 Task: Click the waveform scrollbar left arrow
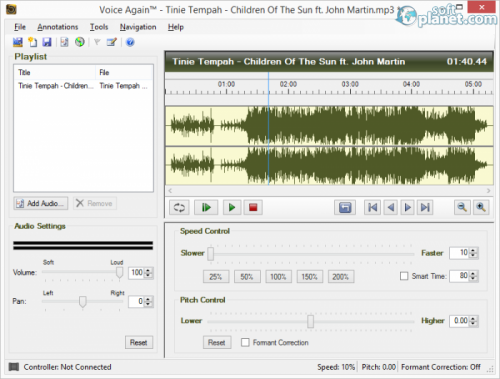tap(170, 191)
